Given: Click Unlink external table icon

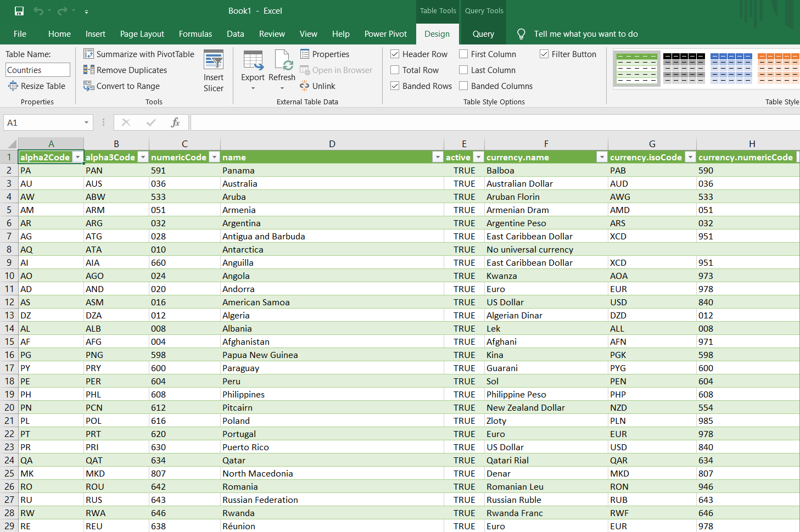Looking at the screenshot, I should (305, 86).
